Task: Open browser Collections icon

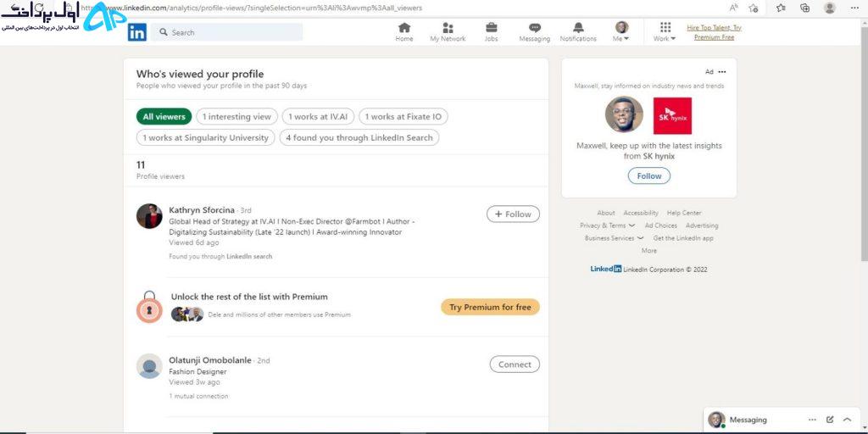Action: pos(805,8)
